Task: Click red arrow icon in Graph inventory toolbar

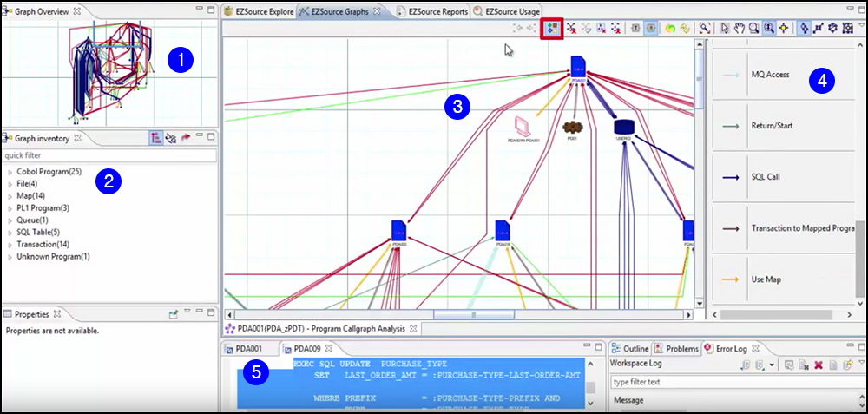Action: 186,138
